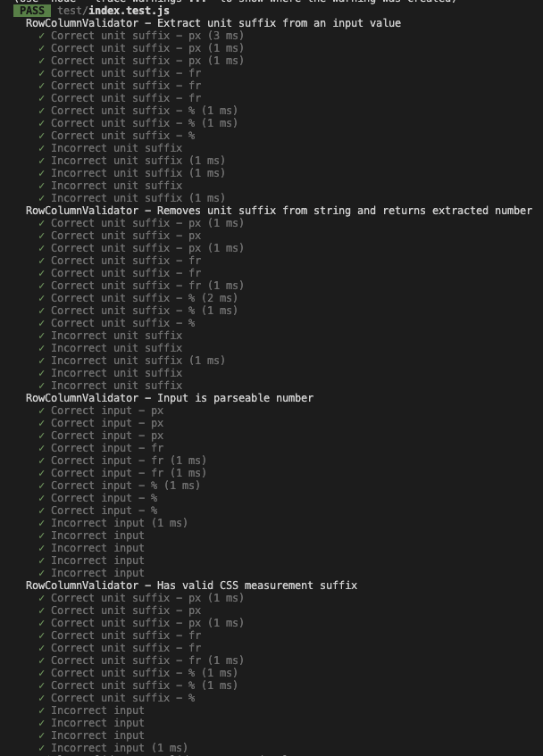
Task: Click the last "Incorrect unit suffix (1 ms)" in the Extract suite
Action: [138, 198]
